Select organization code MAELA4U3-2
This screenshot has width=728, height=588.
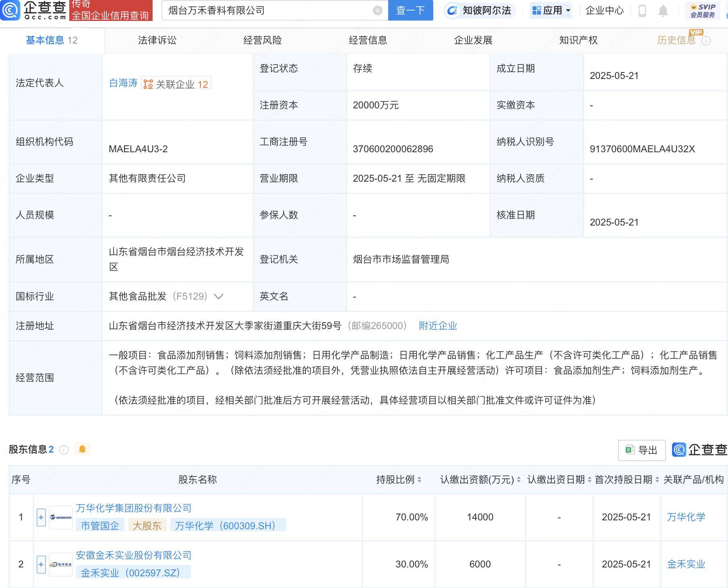(138, 149)
